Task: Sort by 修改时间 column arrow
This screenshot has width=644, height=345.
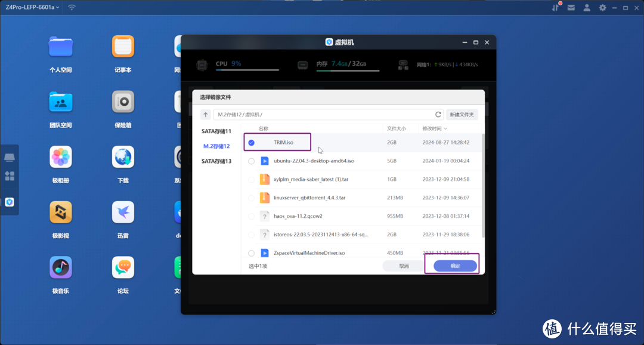Action: pyautogui.click(x=445, y=128)
